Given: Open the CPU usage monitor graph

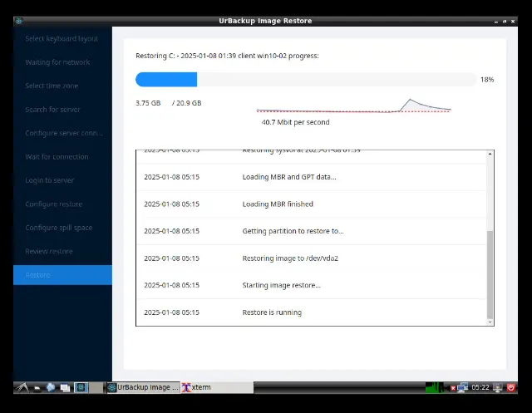Looking at the screenshot, I should click(x=434, y=387).
